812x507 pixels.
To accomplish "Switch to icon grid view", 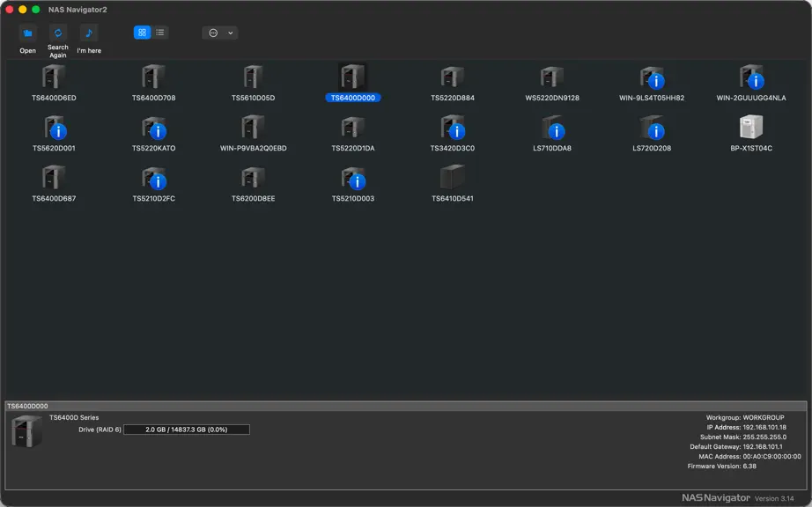I will 142,33.
